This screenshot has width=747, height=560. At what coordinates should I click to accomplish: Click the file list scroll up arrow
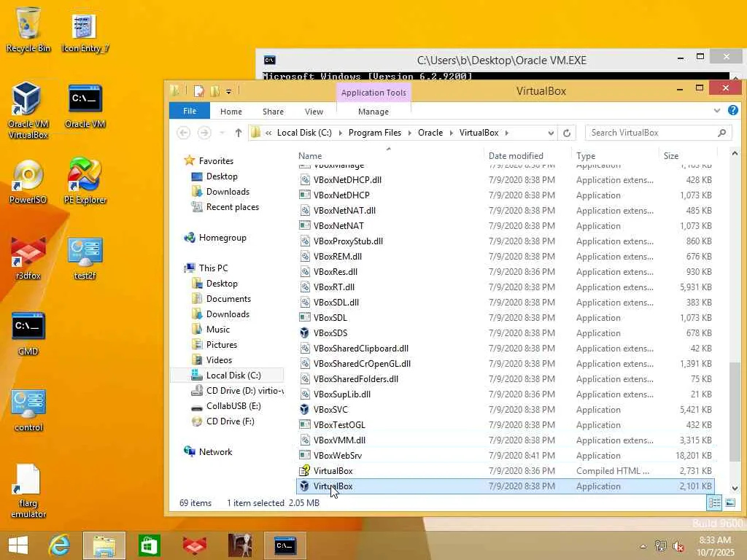[x=735, y=153]
